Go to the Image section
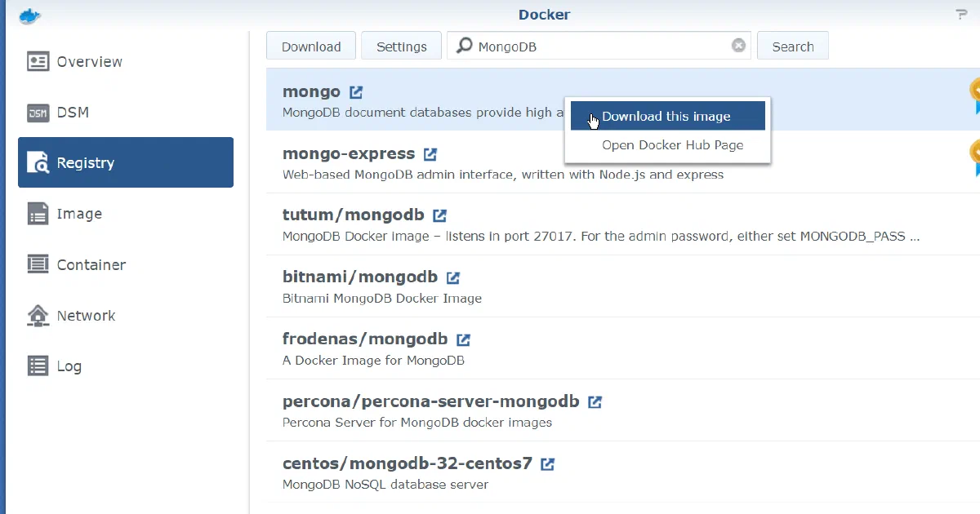This screenshot has height=514, width=980. pyautogui.click(x=126, y=214)
